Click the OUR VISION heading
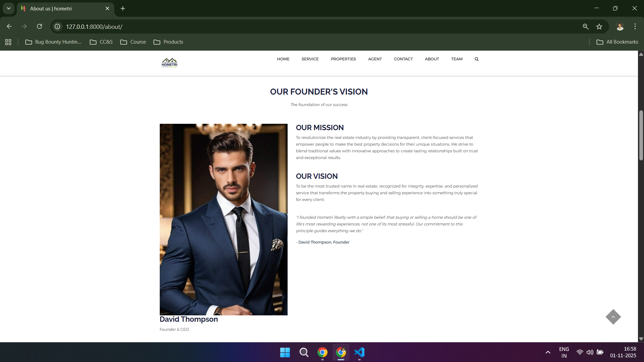 click(316, 176)
